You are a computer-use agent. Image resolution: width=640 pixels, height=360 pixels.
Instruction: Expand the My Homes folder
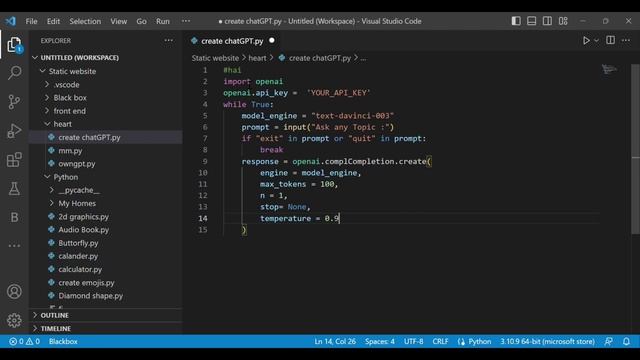tap(52, 203)
